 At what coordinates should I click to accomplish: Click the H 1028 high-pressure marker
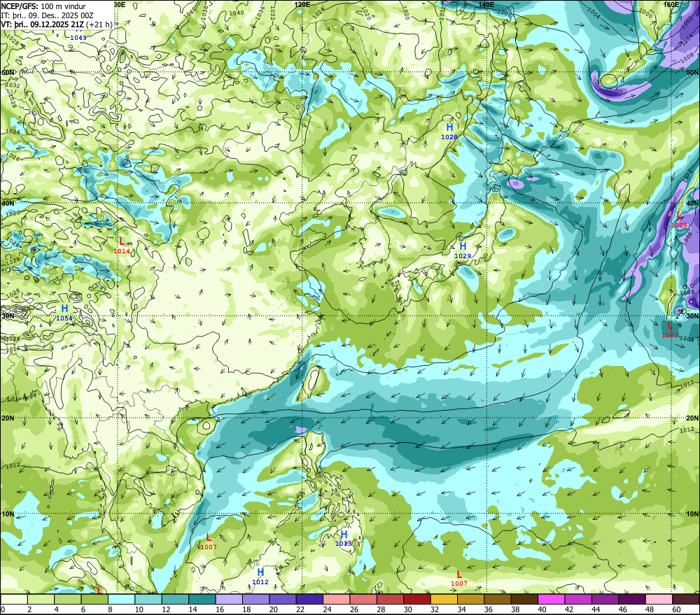[x=449, y=132]
